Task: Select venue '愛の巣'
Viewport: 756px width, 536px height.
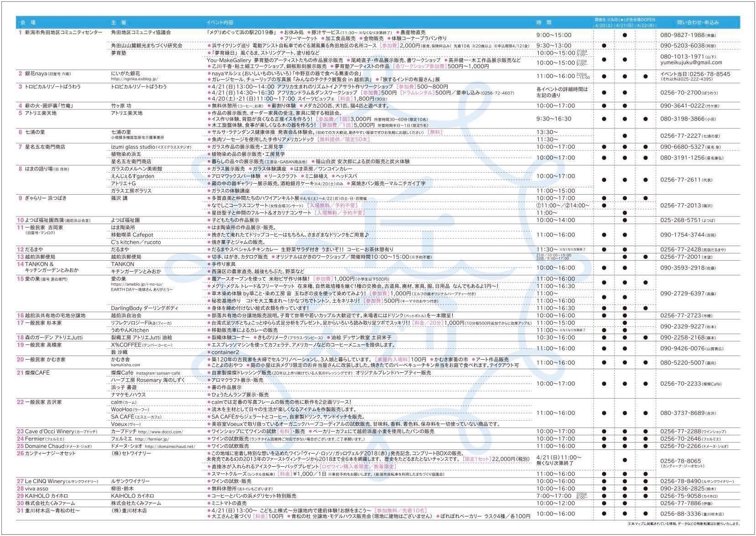Action: 32,279
